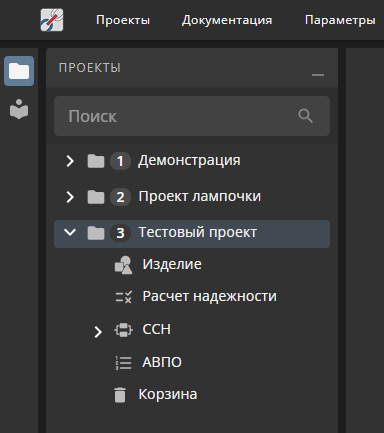The width and height of the screenshot is (384, 433).
Task: Collapse the Тестовый проект project
Action: [70, 232]
